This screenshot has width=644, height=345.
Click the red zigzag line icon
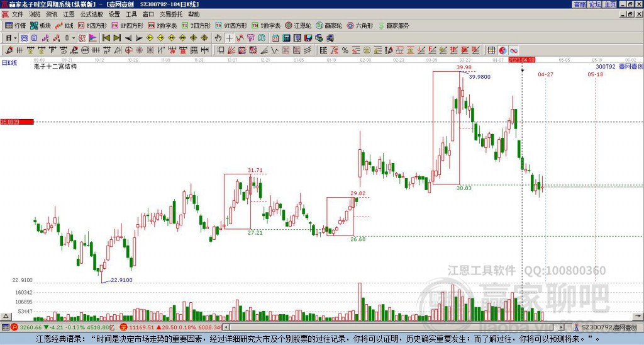pos(240,38)
